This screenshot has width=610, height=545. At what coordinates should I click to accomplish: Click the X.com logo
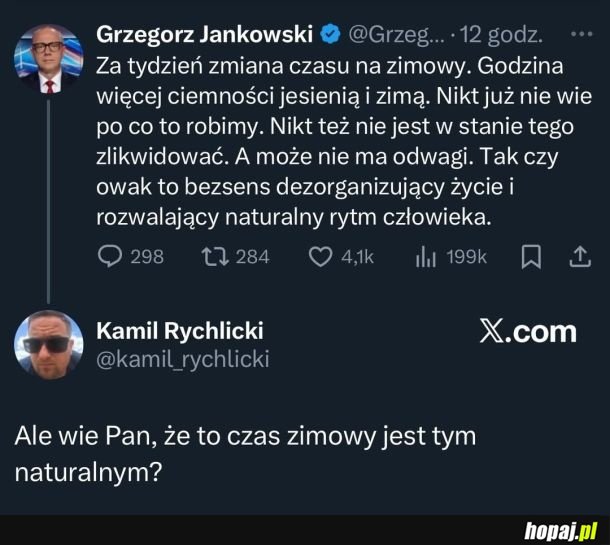528,332
